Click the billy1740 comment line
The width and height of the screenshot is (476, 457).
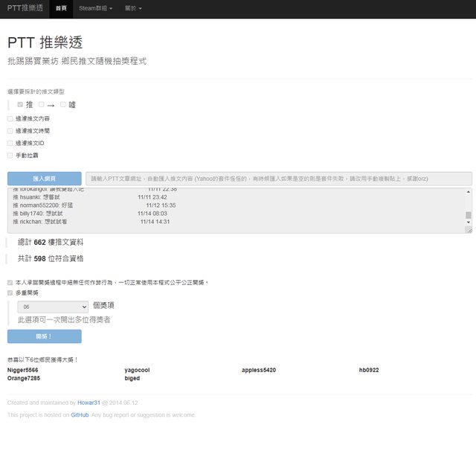click(90, 214)
